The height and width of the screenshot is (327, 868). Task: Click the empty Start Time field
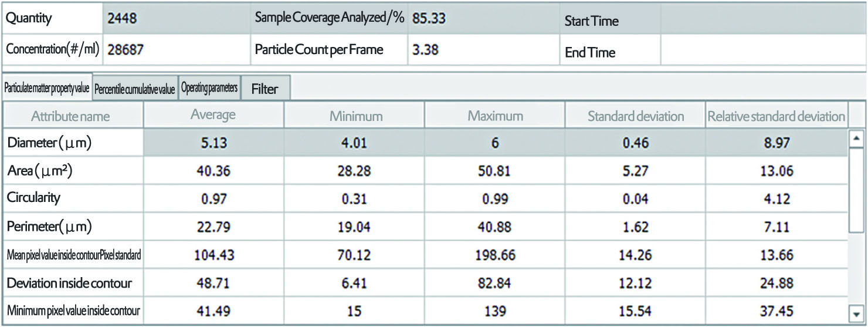click(762, 21)
